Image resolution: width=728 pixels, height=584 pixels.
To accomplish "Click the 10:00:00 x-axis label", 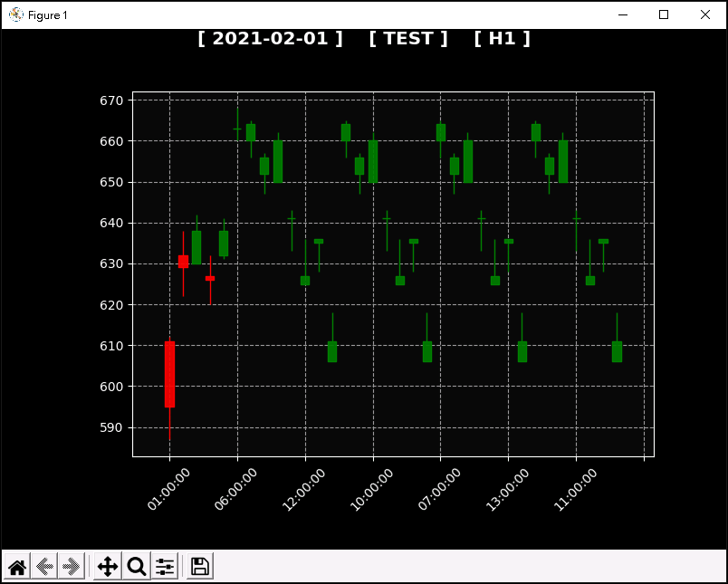I will click(x=371, y=489).
